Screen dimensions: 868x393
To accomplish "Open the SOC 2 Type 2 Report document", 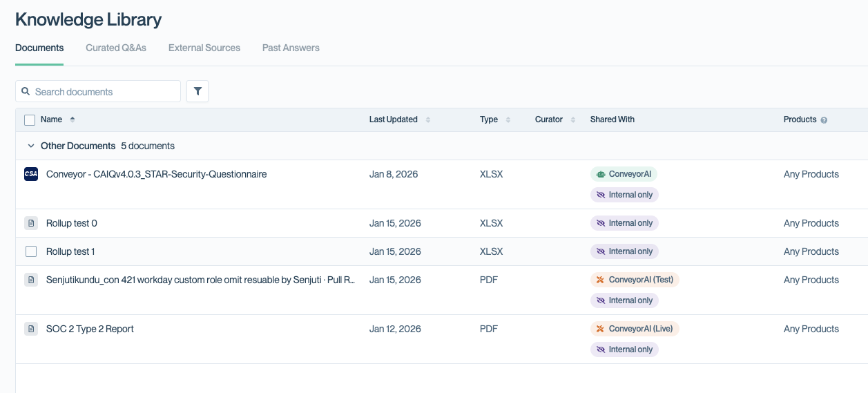I will [90, 329].
